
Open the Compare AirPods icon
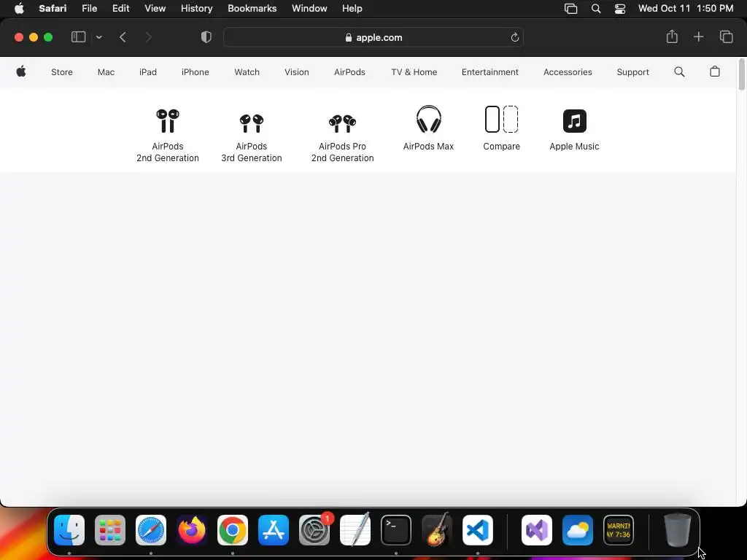502,119
